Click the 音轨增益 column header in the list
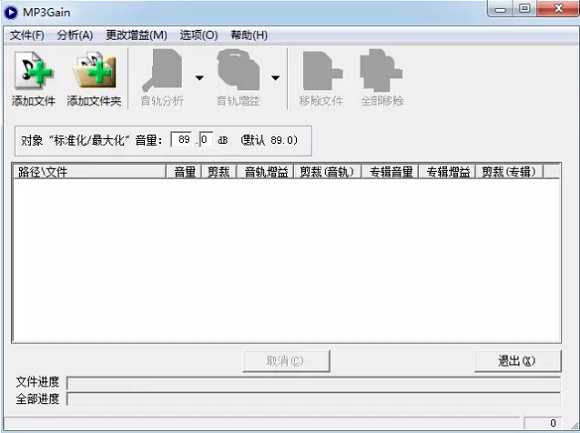Viewport: 580px width, 433px height. pyautogui.click(x=265, y=172)
